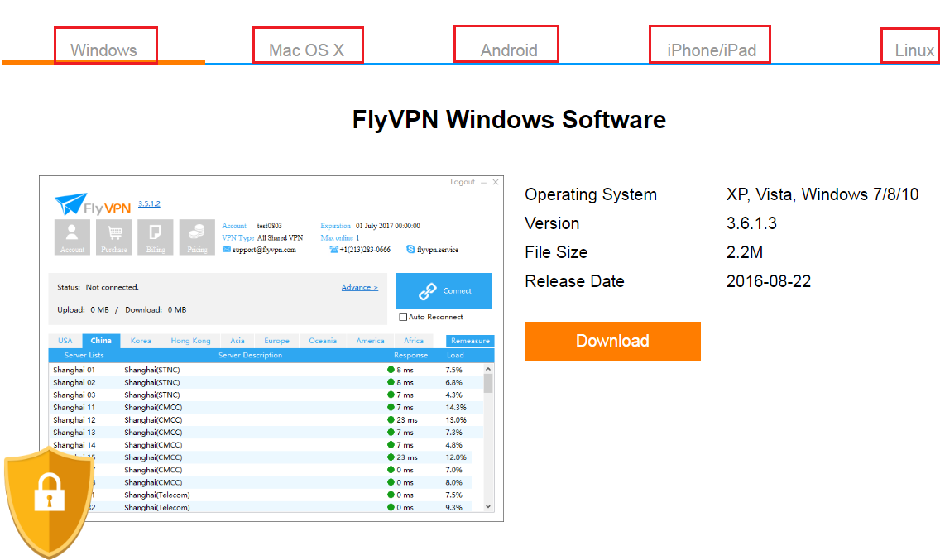940x560 pixels.
Task: Click the Server Lists column header
Action: (84, 356)
